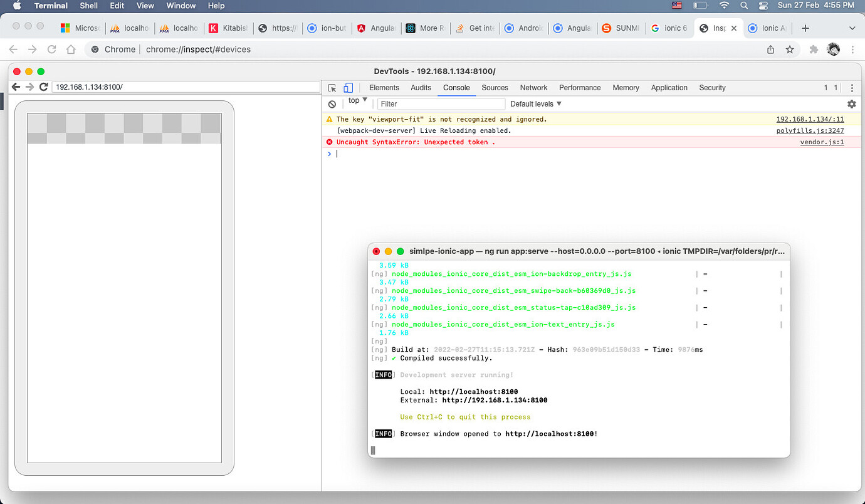
Task: Open the Window menu in menu bar
Action: point(181,6)
